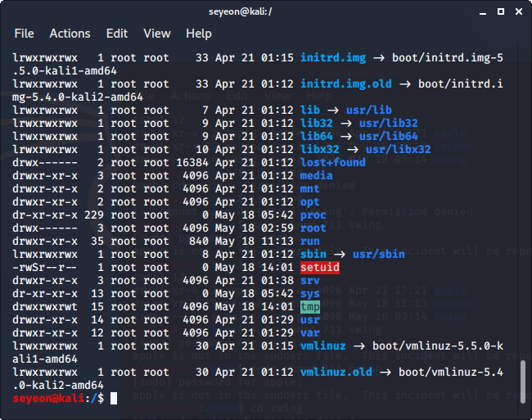Click the vmlinuz.old symlink name

coord(336,373)
